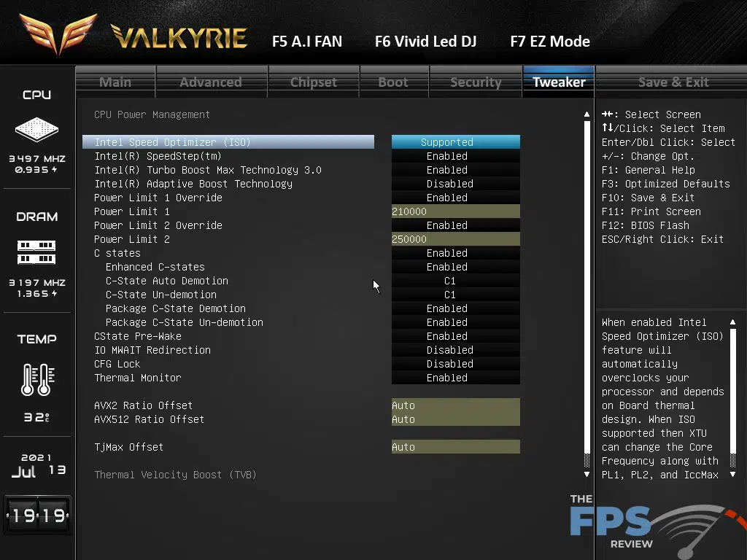Click the thermometer TEMP icon
This screenshot has height=560, width=747.
click(38, 379)
